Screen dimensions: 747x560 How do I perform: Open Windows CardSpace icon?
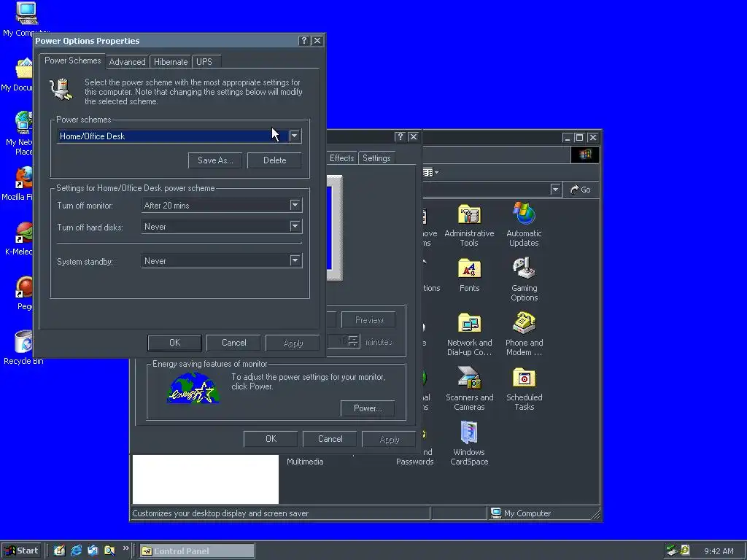pyautogui.click(x=469, y=444)
